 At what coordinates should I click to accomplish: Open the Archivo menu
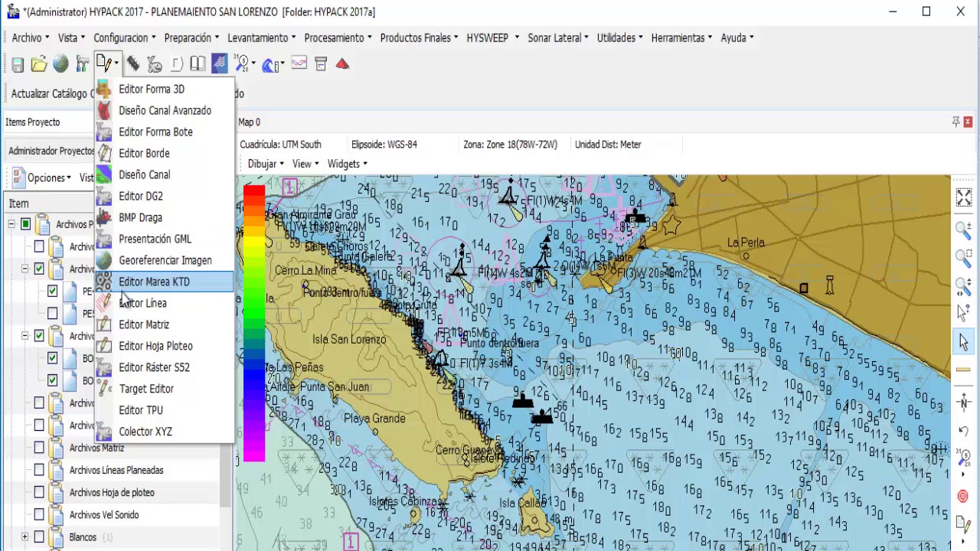[30, 37]
